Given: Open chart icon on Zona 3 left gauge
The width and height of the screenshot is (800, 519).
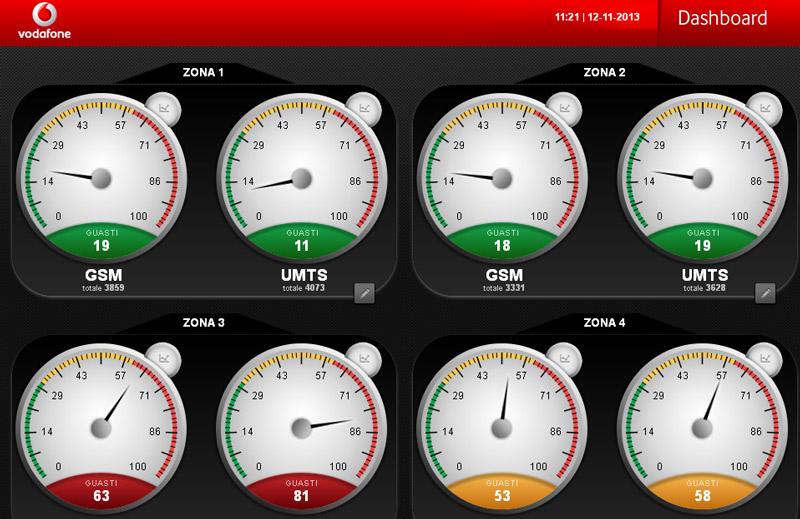Looking at the screenshot, I should (x=163, y=359).
